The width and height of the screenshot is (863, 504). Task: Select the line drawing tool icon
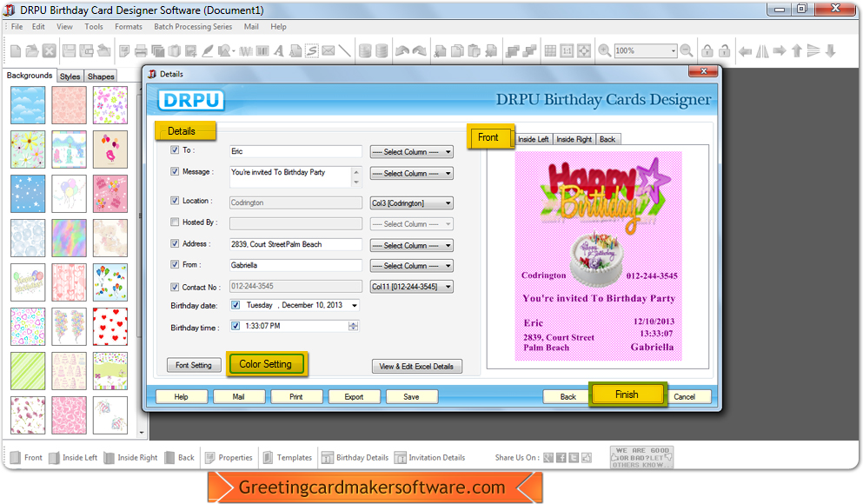tap(344, 51)
